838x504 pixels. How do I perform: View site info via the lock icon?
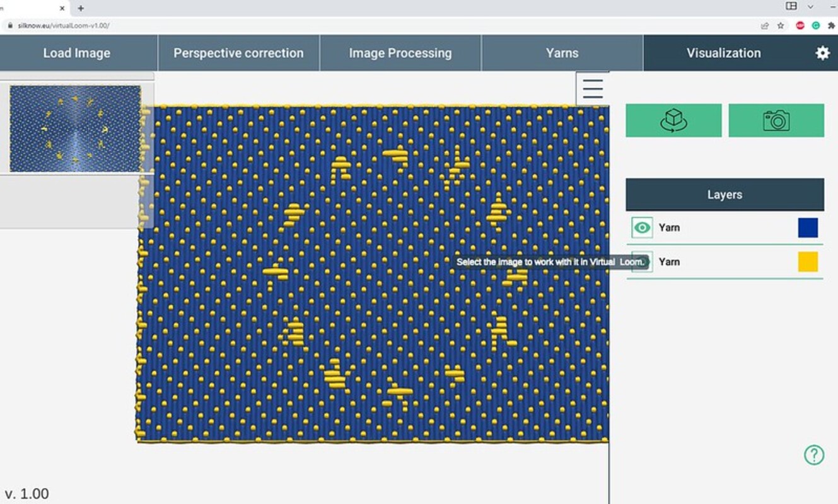[x=10, y=26]
